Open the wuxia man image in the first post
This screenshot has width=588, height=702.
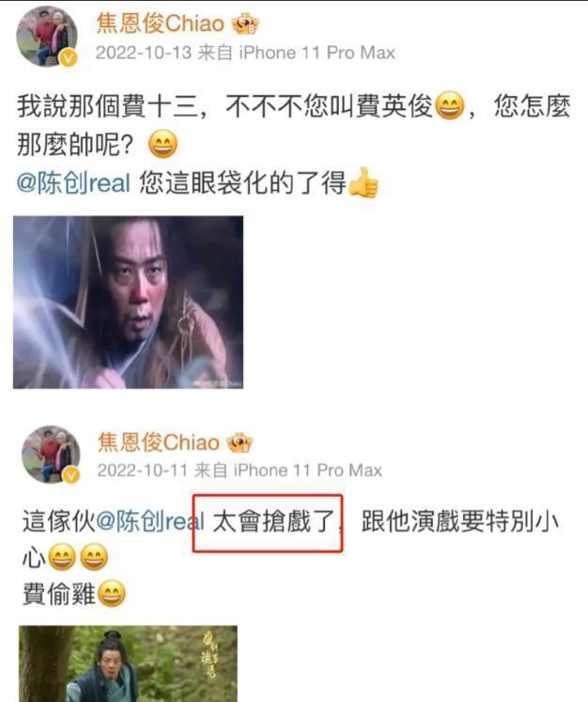(128, 303)
